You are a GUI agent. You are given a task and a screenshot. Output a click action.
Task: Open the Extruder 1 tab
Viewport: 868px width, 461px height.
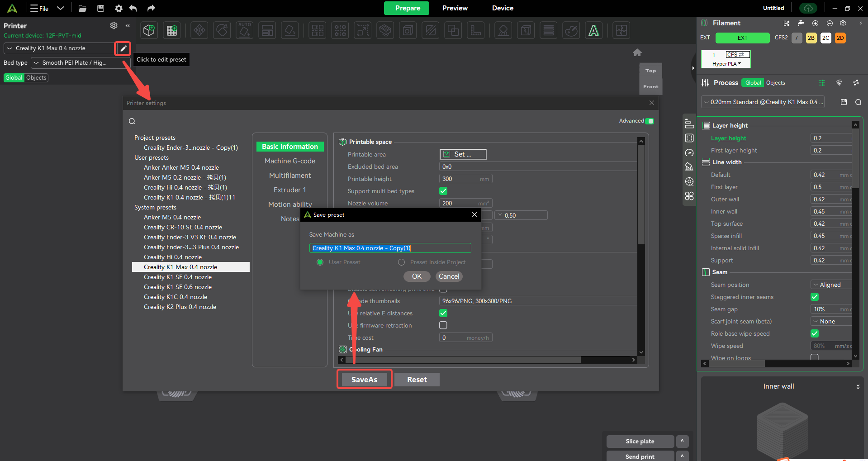point(290,190)
